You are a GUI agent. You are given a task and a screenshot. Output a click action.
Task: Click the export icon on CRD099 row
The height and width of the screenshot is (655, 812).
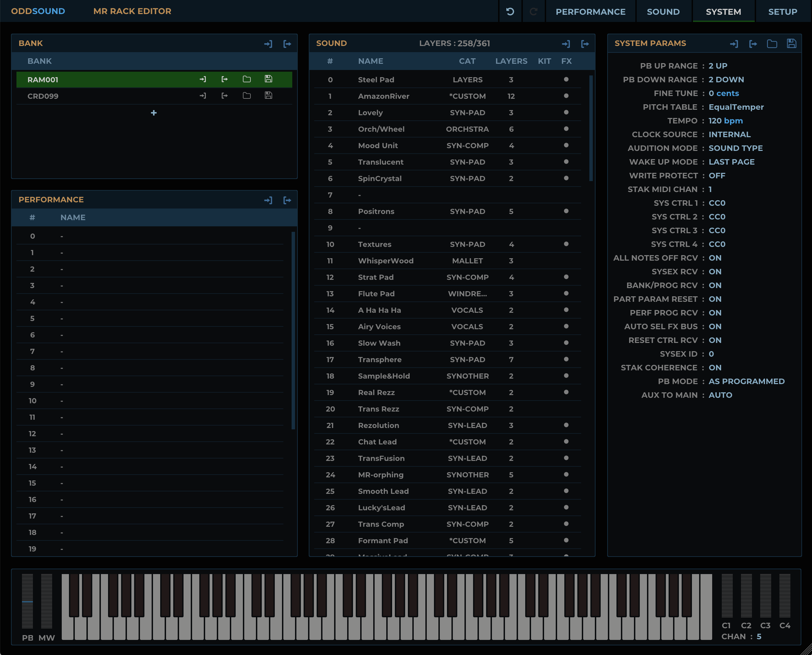(225, 96)
